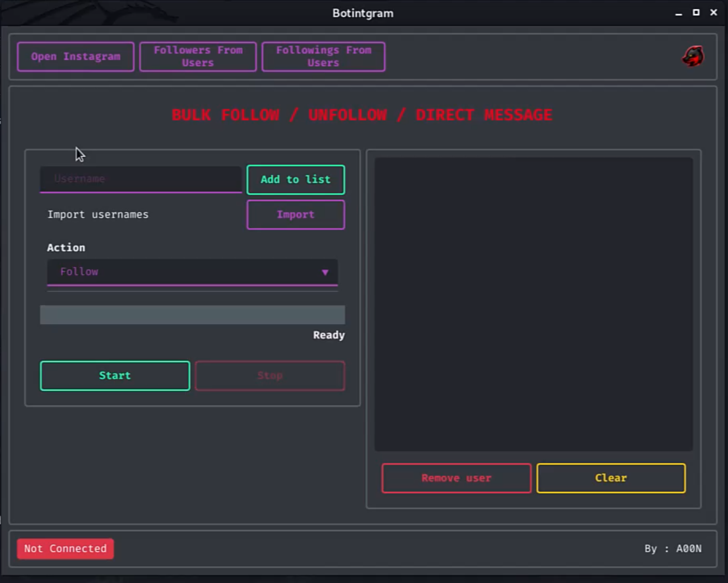
Task: Minimize the Botintgram window
Action: click(x=678, y=13)
